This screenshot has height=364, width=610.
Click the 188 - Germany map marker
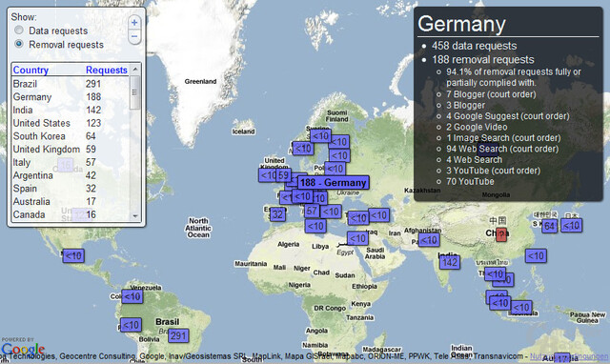pos(333,182)
